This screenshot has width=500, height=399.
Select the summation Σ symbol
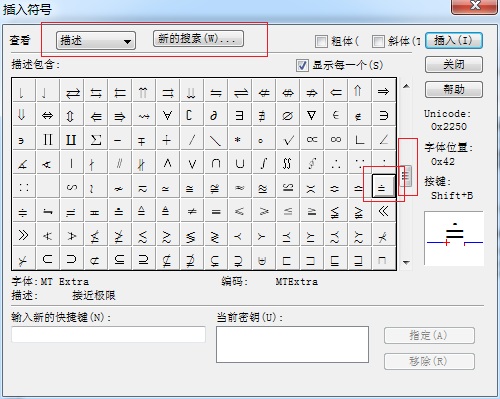[95, 139]
